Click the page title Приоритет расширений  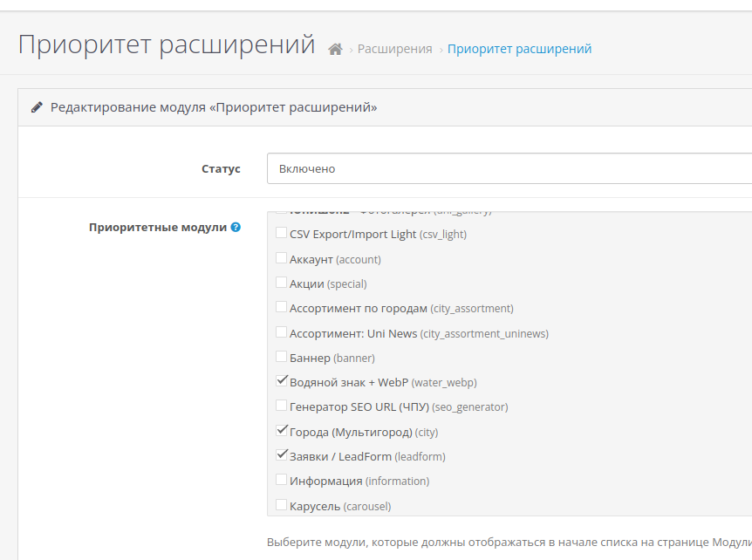[x=167, y=45]
